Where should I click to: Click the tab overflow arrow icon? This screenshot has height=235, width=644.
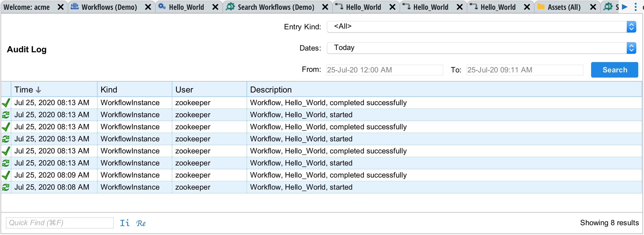625,7
